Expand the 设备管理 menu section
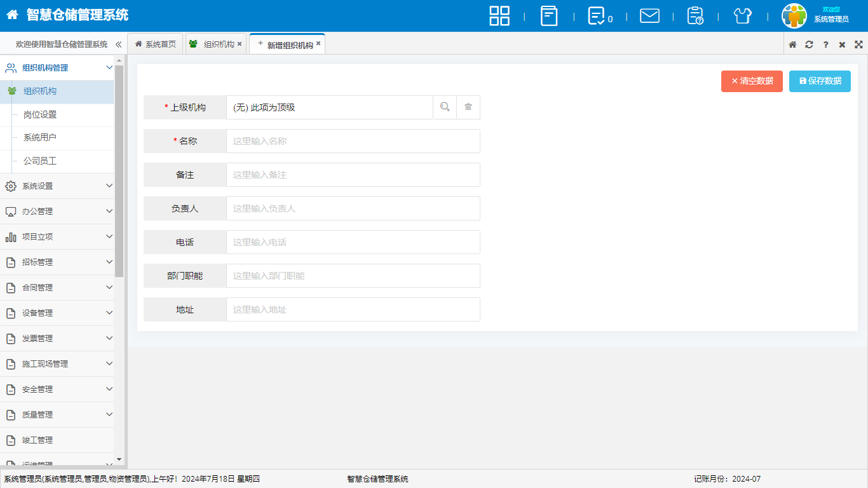Viewport: 868px width, 488px height. point(57,313)
